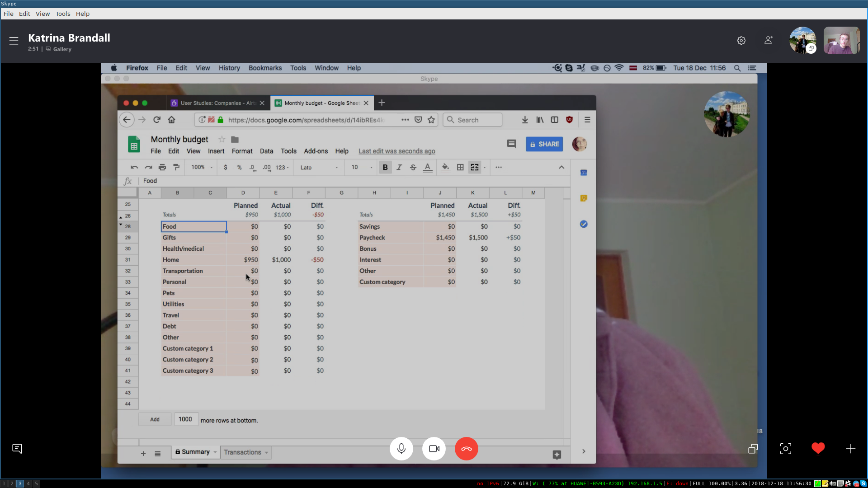868x488 pixels.
Task: Switch to User Studies Airtable tab
Action: point(218,103)
